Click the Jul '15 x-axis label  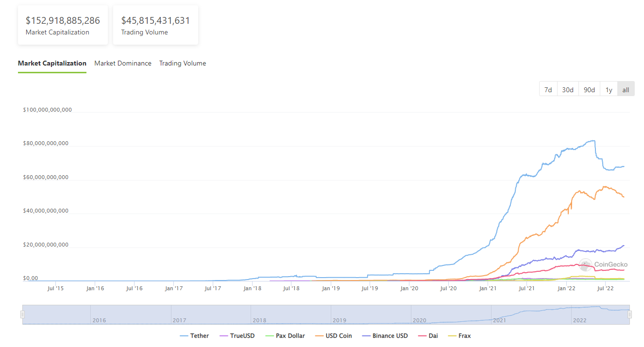click(x=55, y=288)
